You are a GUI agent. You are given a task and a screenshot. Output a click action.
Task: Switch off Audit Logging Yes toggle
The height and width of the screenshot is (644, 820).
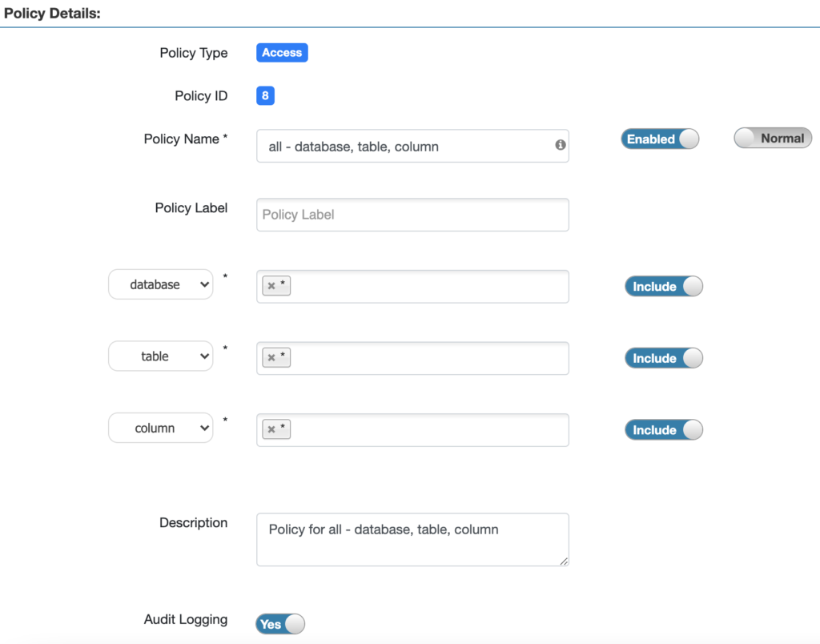pos(280,624)
